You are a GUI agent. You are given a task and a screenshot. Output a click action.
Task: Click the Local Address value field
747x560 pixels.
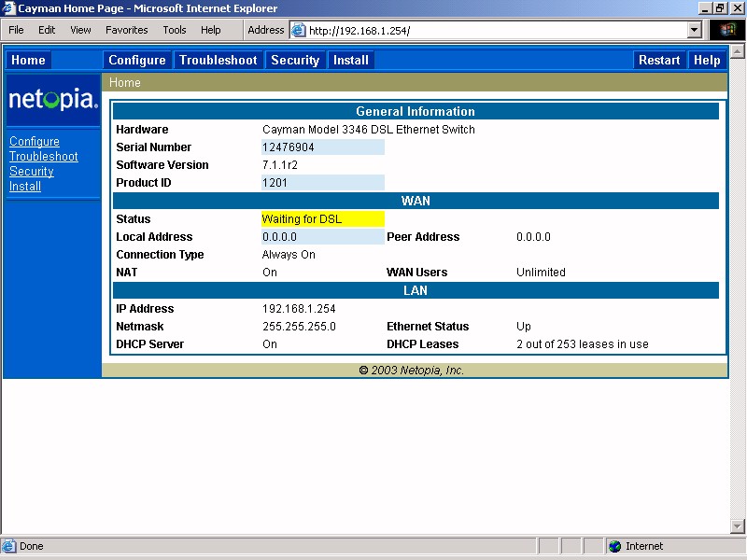(323, 237)
